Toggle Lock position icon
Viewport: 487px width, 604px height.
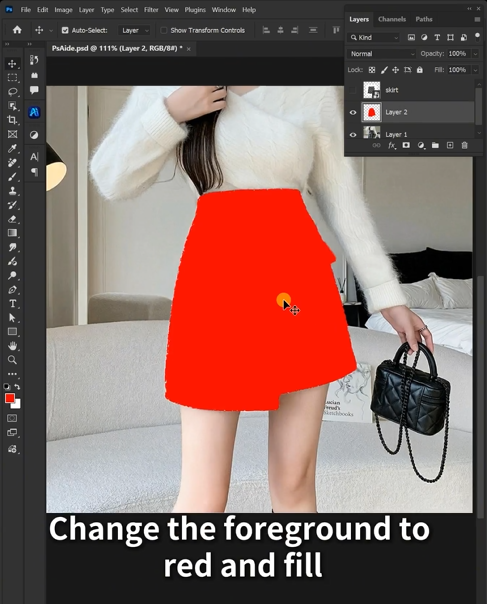[x=396, y=70]
